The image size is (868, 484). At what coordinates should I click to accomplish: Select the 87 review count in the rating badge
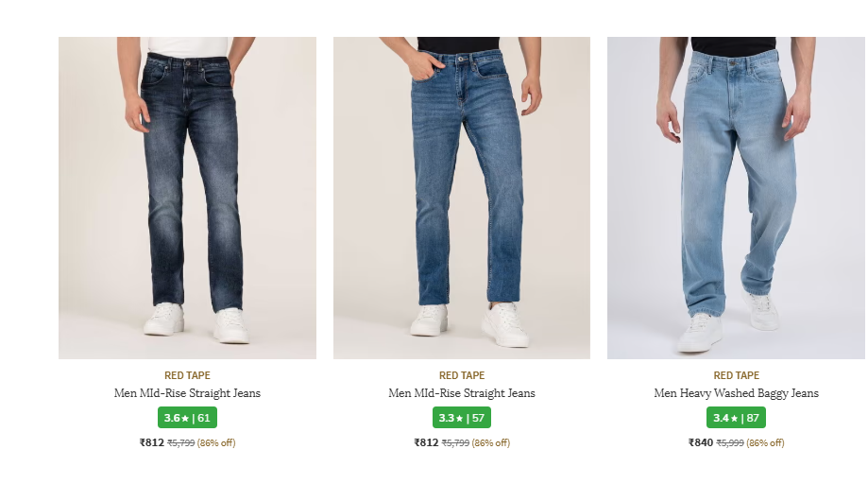(x=753, y=418)
